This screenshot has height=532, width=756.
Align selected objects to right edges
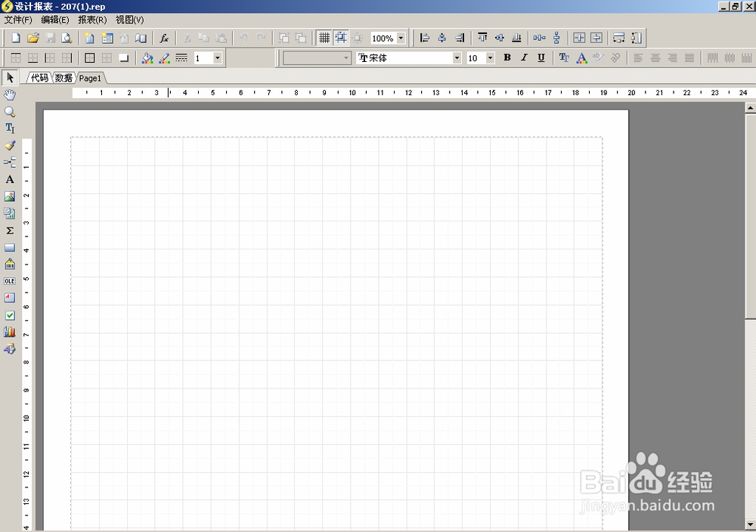(460, 38)
